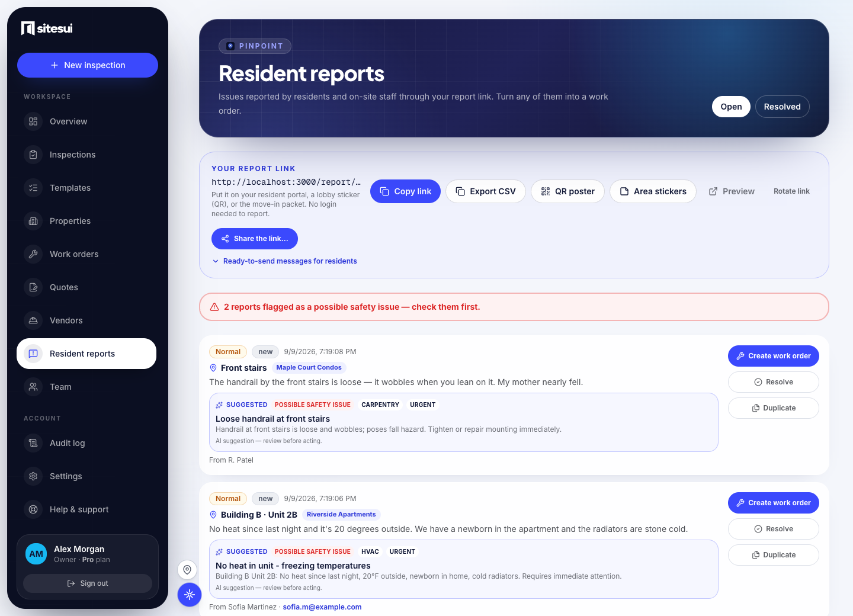Click the Settings gear icon
853x616 pixels.
pyautogui.click(x=33, y=476)
